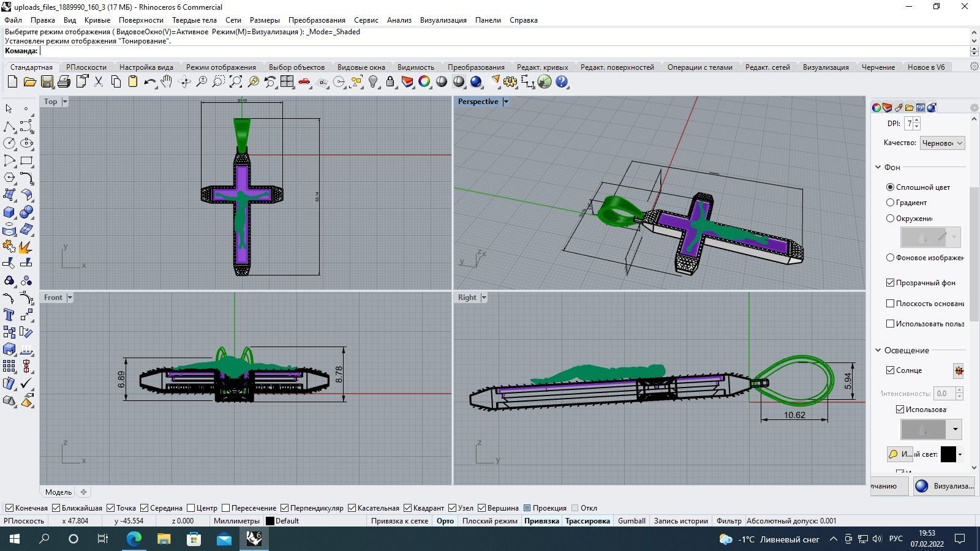Click the Layers icon in toolbar

tap(407, 81)
